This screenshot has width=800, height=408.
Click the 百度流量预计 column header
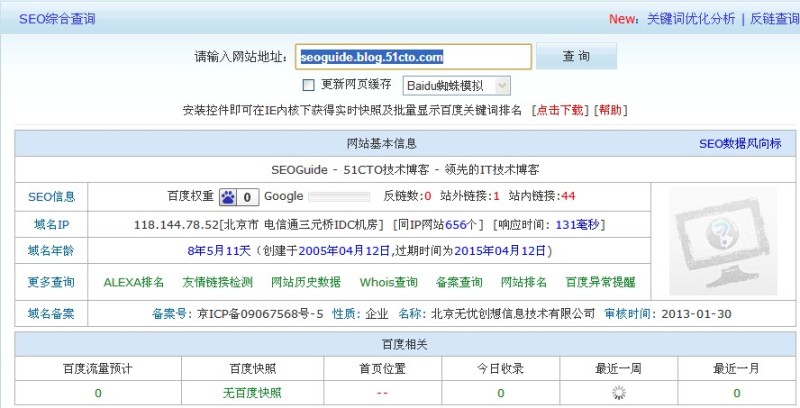click(97, 369)
